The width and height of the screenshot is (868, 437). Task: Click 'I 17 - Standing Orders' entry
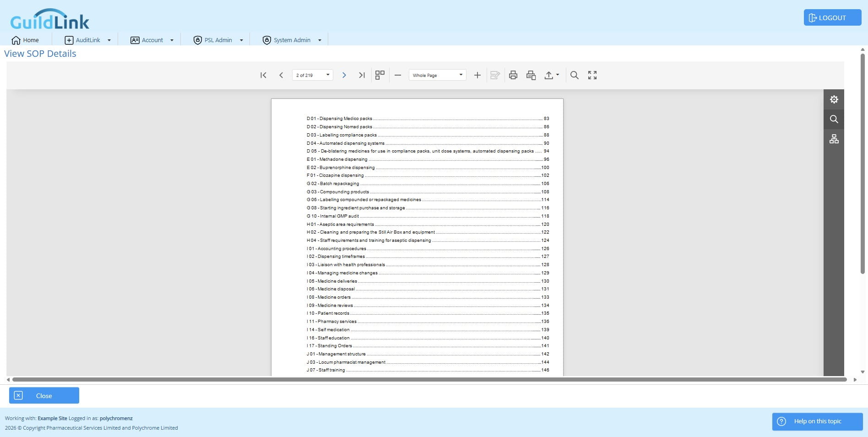(428, 346)
